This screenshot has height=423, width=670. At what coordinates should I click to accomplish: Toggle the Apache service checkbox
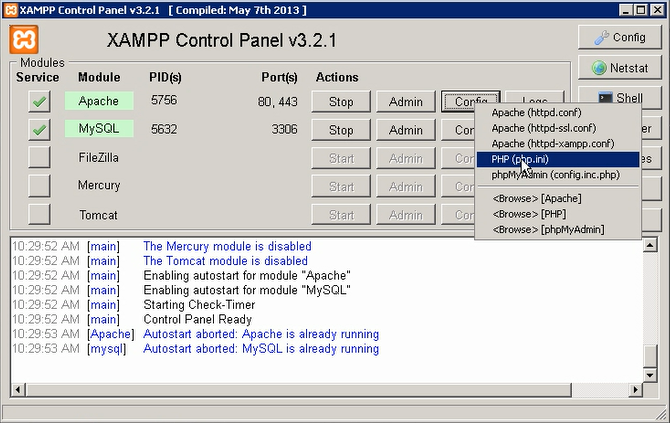39,102
